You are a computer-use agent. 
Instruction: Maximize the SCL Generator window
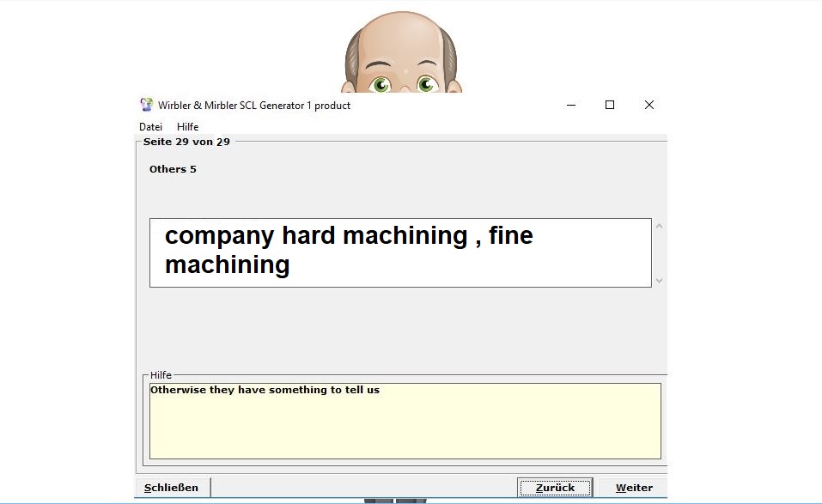pos(610,105)
